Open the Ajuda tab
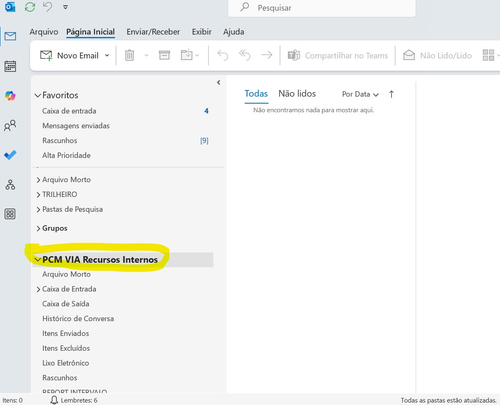The image size is (500, 405). coord(234,32)
